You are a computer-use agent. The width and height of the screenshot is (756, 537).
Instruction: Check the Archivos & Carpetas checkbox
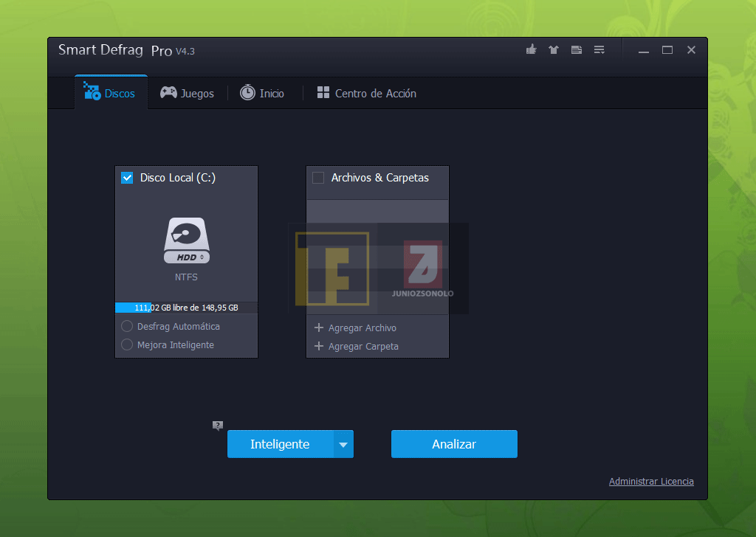tap(318, 178)
